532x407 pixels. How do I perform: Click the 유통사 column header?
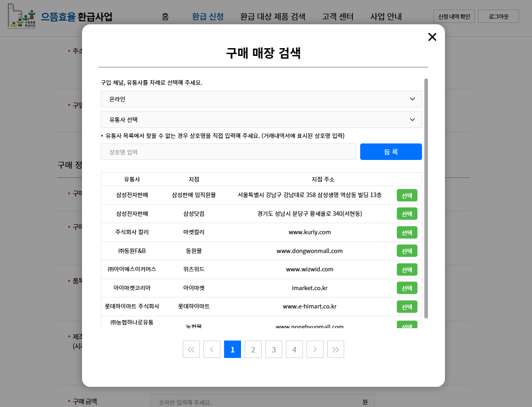point(132,179)
